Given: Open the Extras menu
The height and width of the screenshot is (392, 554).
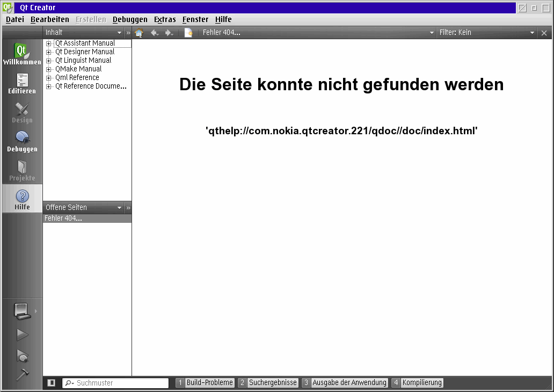Looking at the screenshot, I should pos(165,19).
